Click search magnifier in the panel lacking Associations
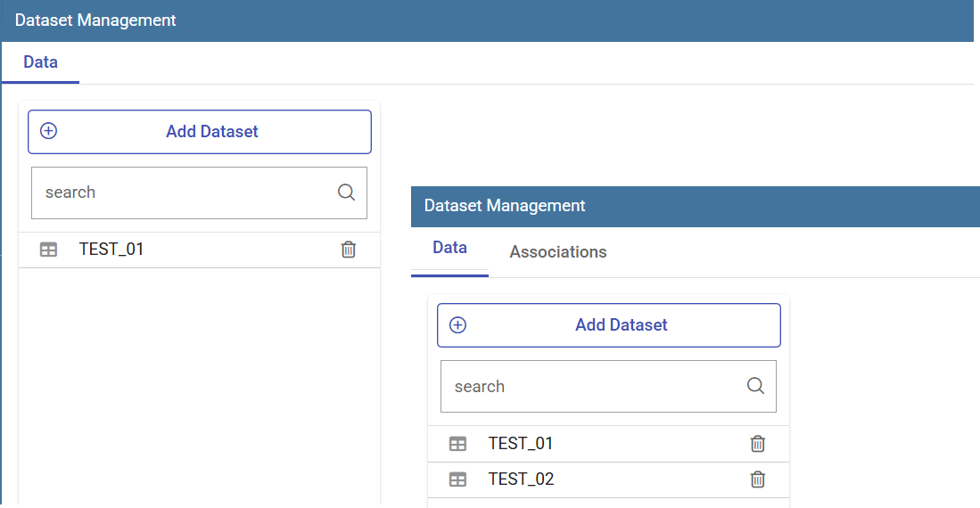This screenshot has width=980, height=508. point(346,192)
